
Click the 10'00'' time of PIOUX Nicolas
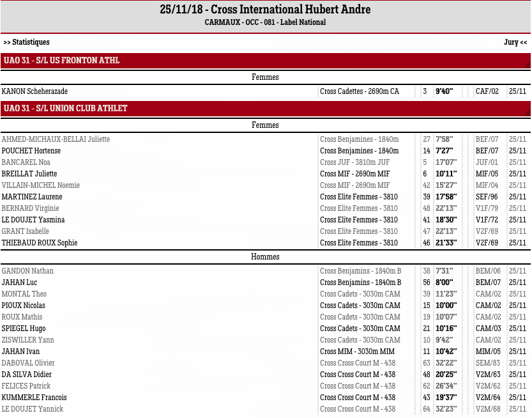point(446,306)
